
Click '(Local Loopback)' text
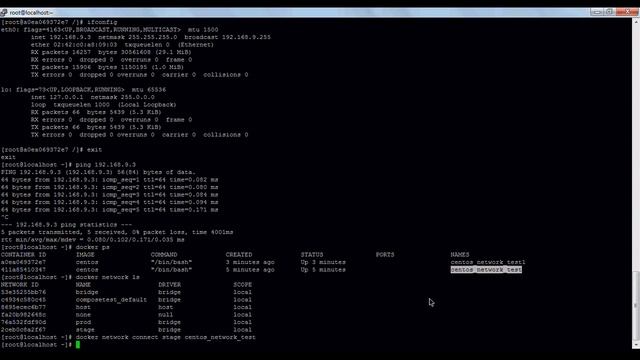point(147,105)
